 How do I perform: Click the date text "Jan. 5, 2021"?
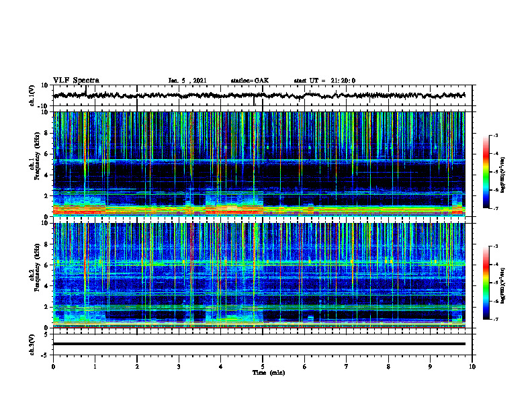[x=187, y=81]
